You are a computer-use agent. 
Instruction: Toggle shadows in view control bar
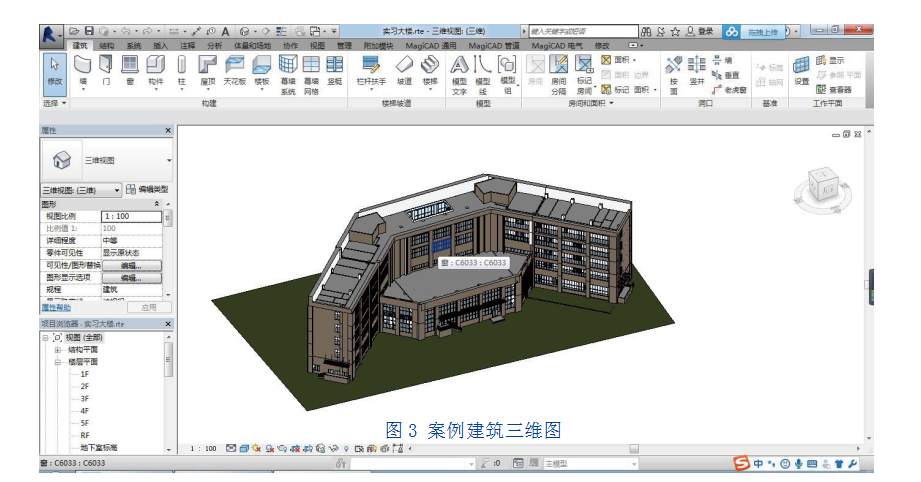[269, 449]
